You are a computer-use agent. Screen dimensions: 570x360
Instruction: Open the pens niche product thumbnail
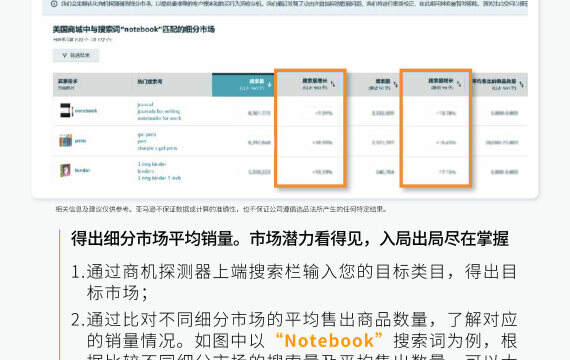pyautogui.click(x=66, y=140)
